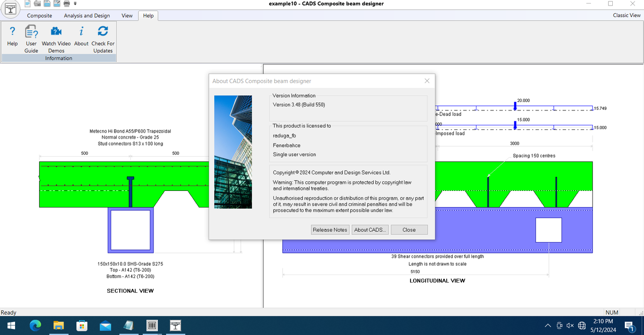Switch to Classic View

(627, 16)
